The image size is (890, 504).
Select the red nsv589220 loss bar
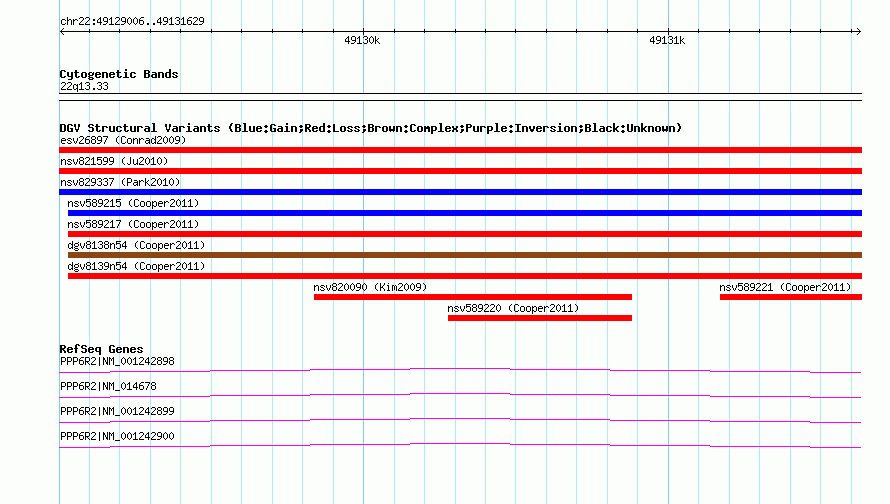540,318
